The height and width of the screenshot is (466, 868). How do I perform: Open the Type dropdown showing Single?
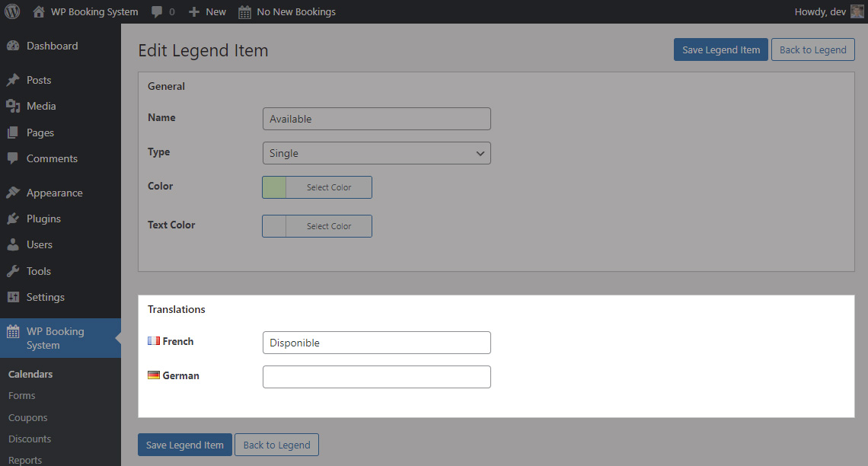[376, 153]
